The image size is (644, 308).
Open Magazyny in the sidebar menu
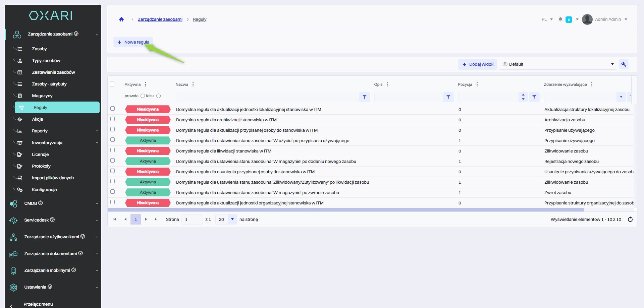[42, 96]
